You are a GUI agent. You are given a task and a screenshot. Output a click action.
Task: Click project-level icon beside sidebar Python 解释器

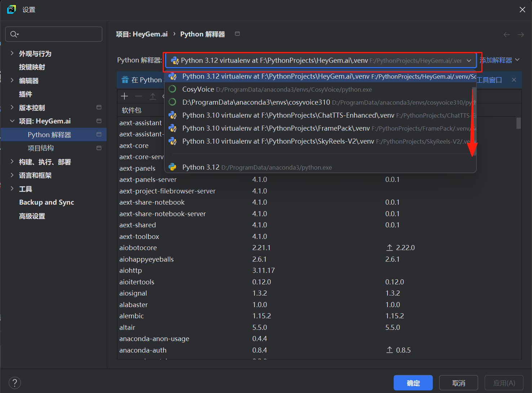99,134
